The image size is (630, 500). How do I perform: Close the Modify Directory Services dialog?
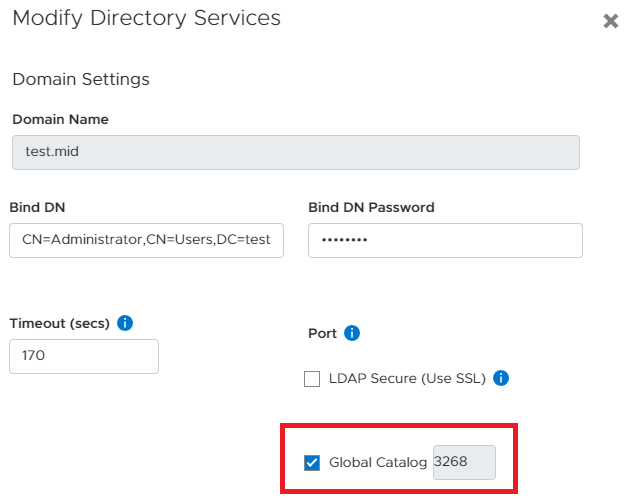point(610,21)
